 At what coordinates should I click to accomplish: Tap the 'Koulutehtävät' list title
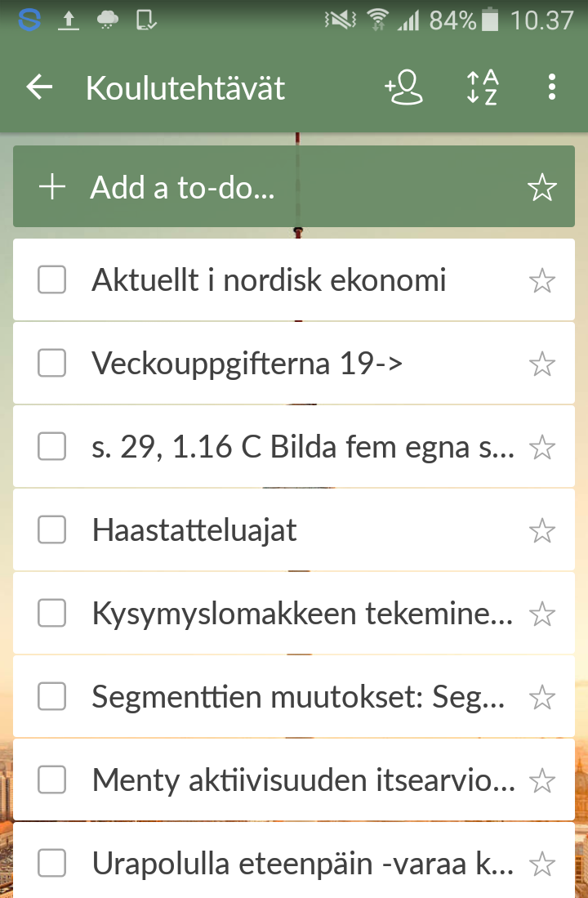[x=185, y=88]
